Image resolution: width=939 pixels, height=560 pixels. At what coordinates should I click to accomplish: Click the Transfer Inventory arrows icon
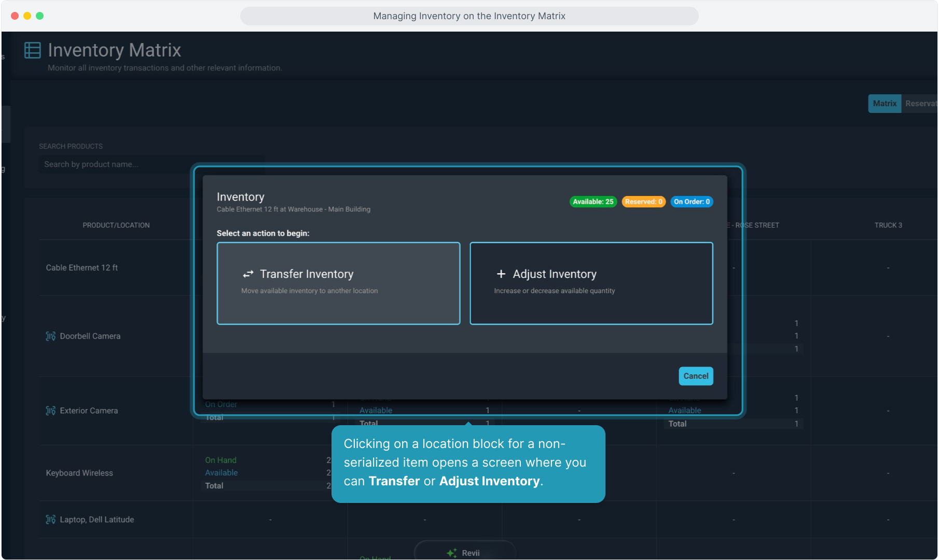point(248,274)
